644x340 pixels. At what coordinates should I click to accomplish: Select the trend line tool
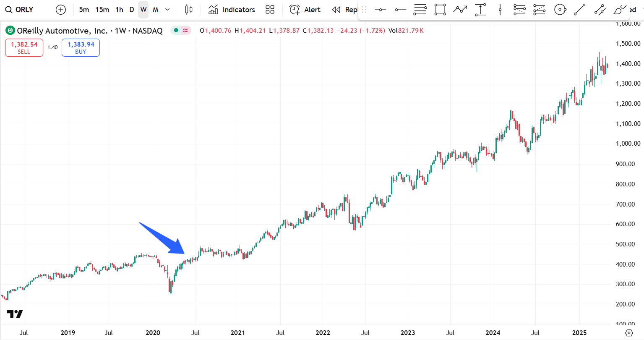tap(580, 9)
